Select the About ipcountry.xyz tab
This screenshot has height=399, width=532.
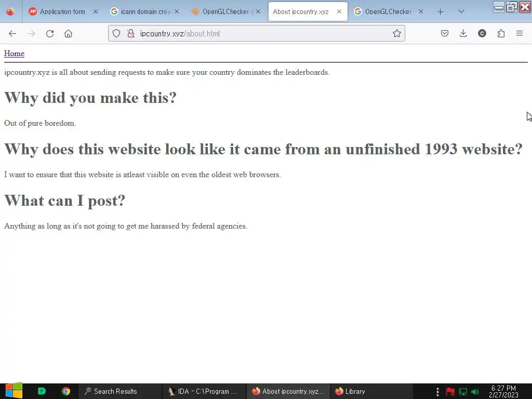[x=308, y=11]
